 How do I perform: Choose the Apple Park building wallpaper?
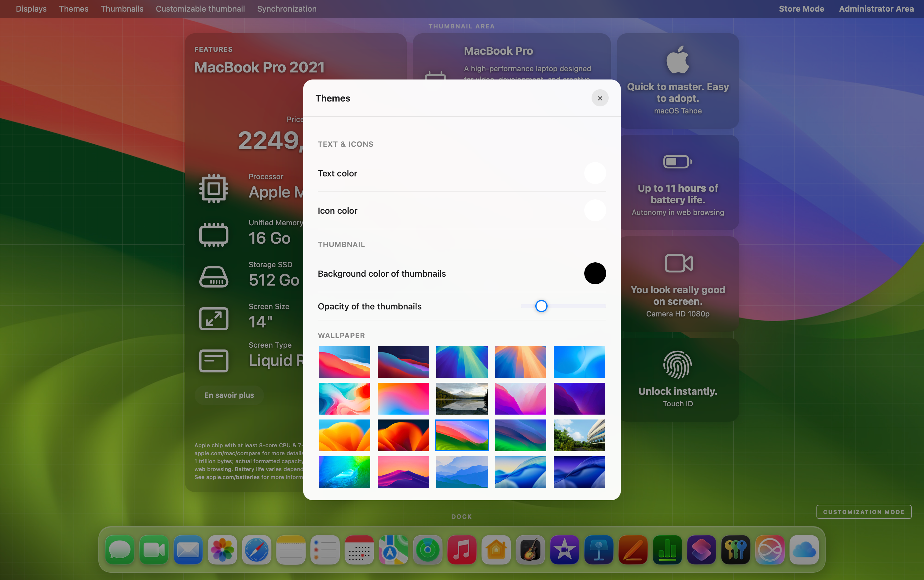pyautogui.click(x=579, y=435)
